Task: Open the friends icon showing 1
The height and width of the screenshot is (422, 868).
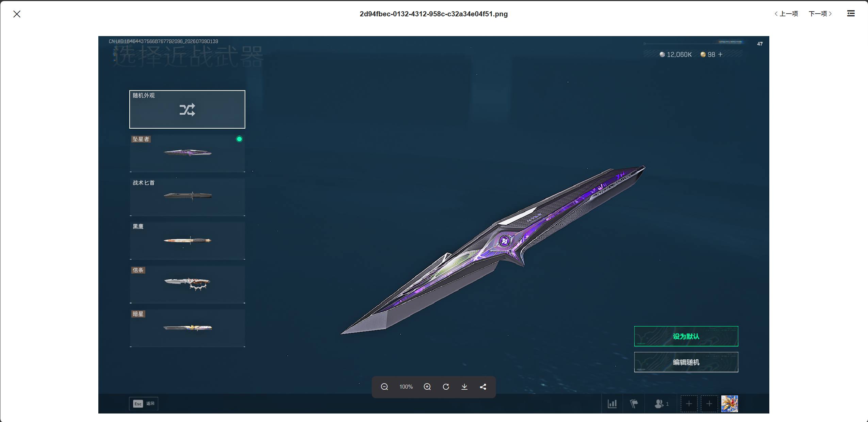Action: tap(661, 404)
